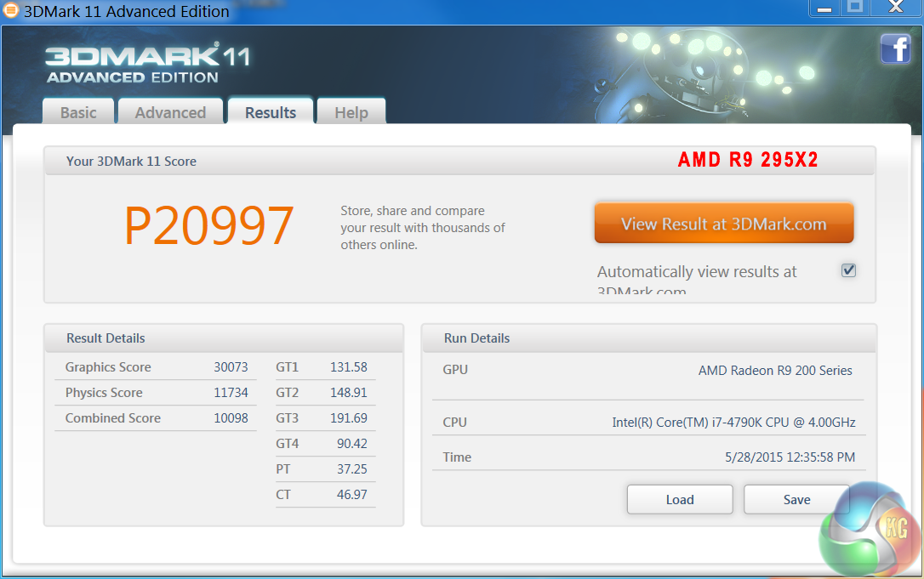Image resolution: width=924 pixels, height=579 pixels.
Task: Close the 3DMark 11 window
Action: click(896, 8)
